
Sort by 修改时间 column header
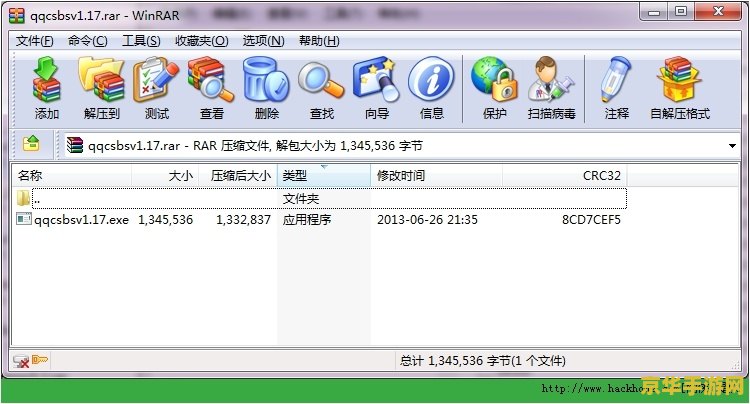436,175
